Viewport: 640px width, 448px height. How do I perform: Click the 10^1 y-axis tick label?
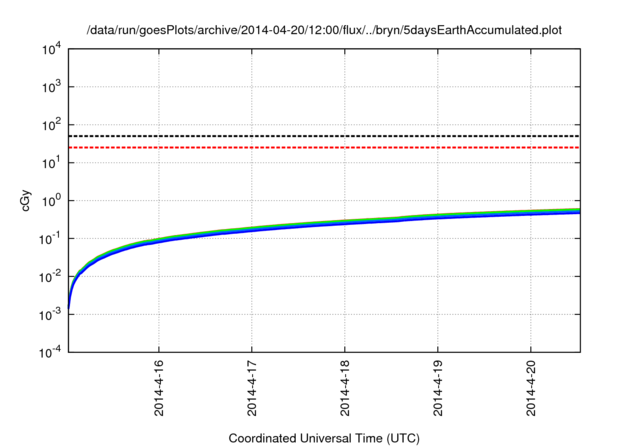coord(51,163)
